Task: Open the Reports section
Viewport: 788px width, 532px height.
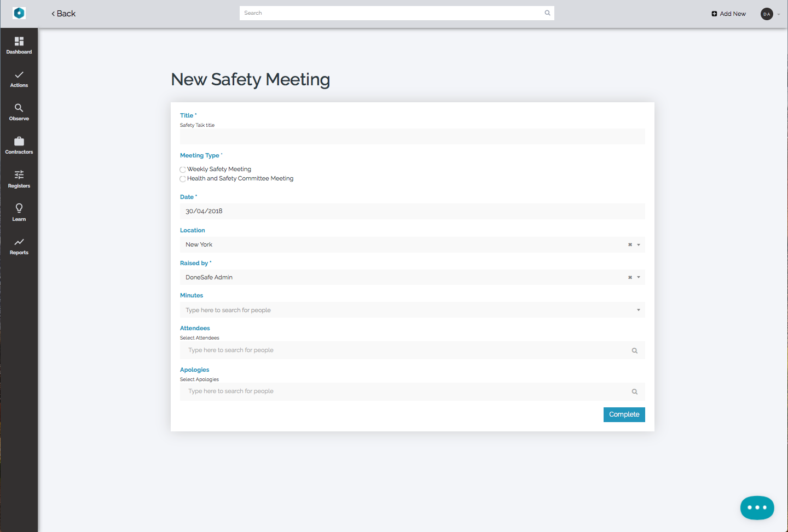Action: (x=19, y=246)
